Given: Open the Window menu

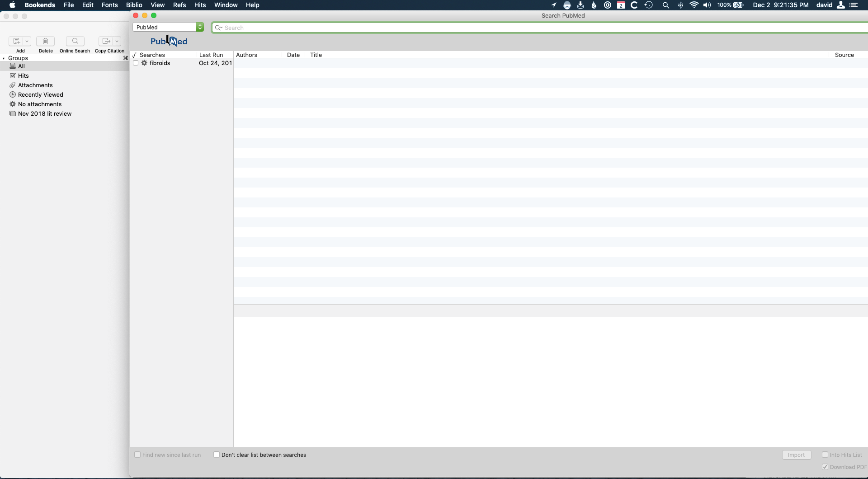Looking at the screenshot, I should [226, 5].
